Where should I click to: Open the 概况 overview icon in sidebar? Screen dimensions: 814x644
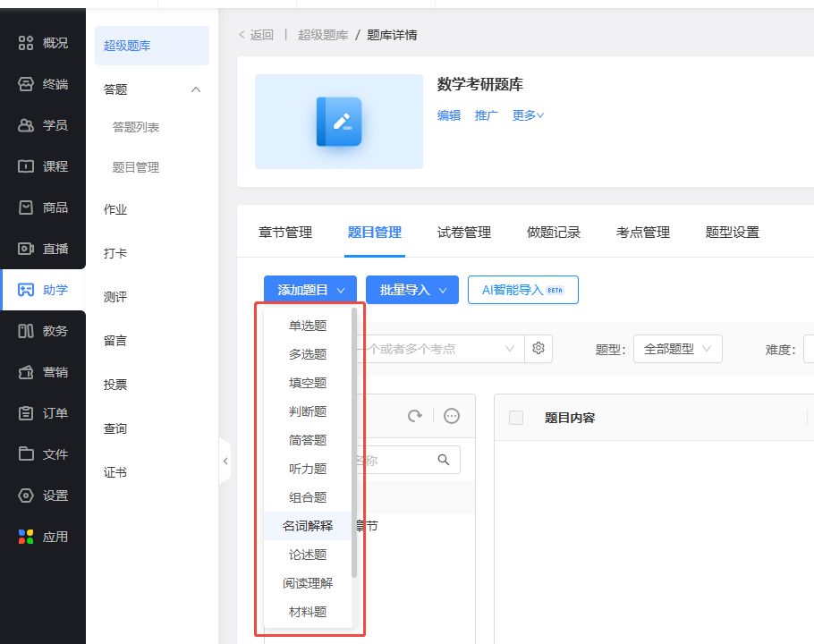click(x=27, y=43)
